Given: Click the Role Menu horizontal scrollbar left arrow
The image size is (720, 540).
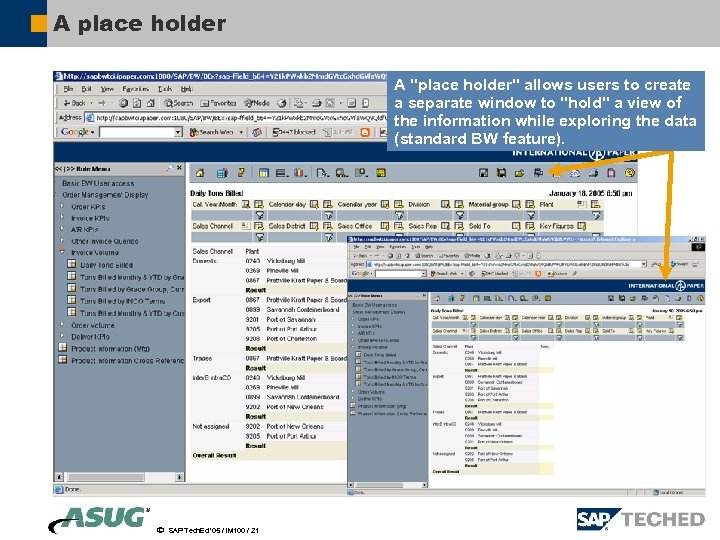Looking at the screenshot, I should pyautogui.click(x=59, y=477).
